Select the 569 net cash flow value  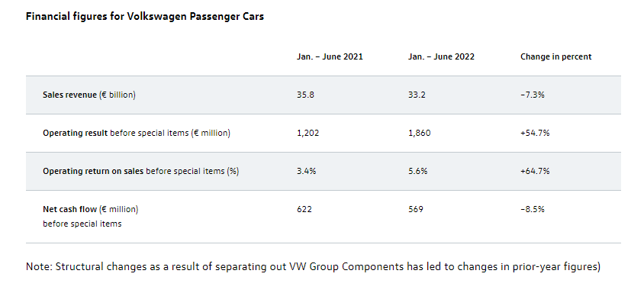pyautogui.click(x=416, y=209)
